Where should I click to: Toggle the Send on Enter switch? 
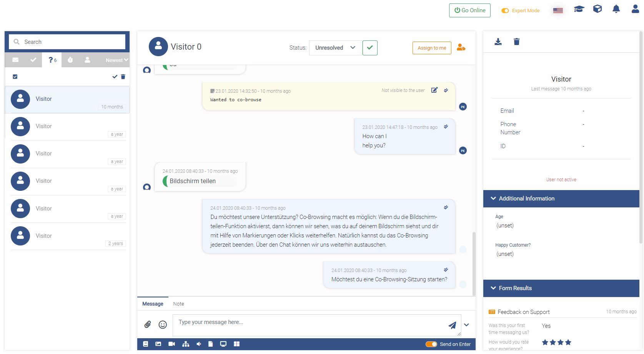[431, 344]
